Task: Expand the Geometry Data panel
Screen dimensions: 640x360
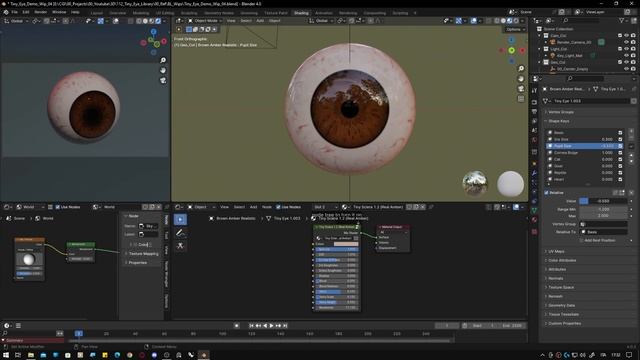Action: (561, 306)
